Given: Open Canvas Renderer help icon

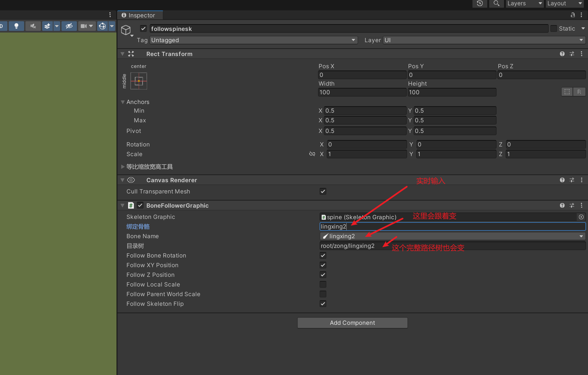Looking at the screenshot, I should [562, 180].
